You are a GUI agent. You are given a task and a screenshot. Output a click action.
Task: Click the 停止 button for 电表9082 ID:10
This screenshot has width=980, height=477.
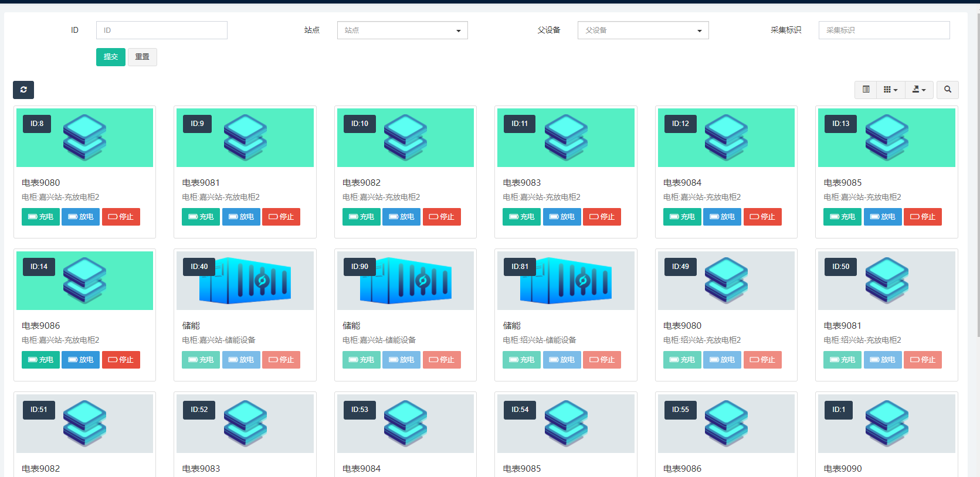[x=442, y=217]
